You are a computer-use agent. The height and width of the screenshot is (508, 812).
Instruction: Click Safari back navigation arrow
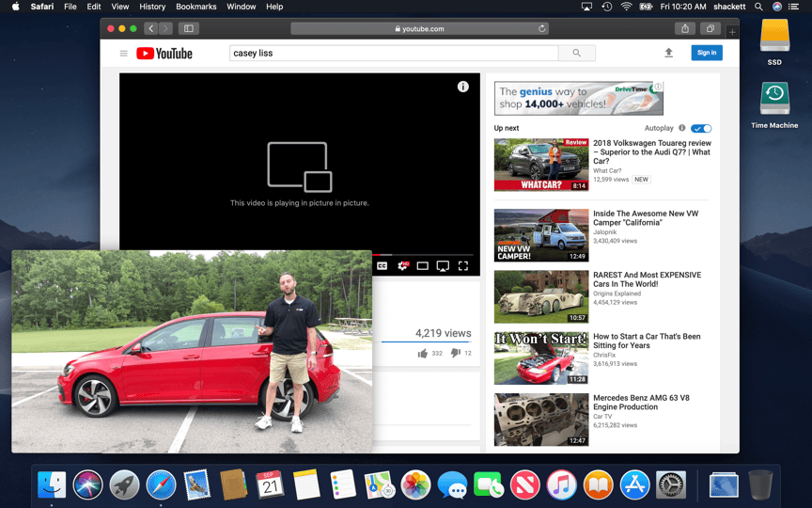150,28
